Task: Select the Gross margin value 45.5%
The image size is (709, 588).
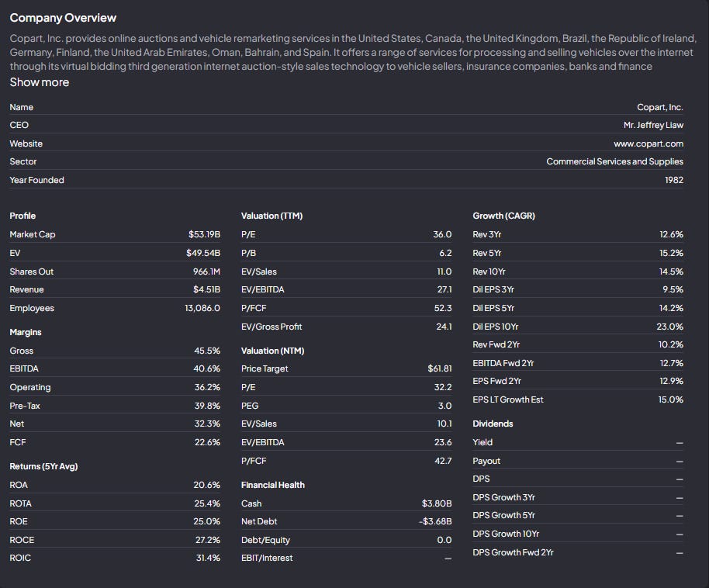Action: (207, 351)
